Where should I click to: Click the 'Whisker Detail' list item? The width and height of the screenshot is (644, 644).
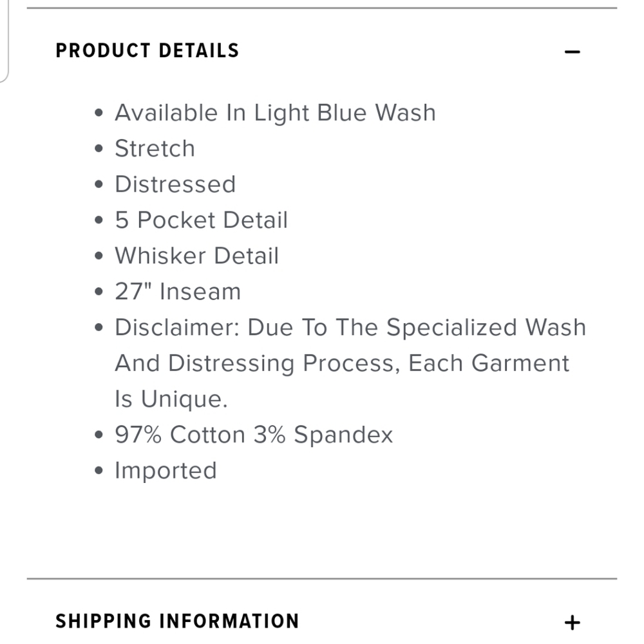[196, 256]
